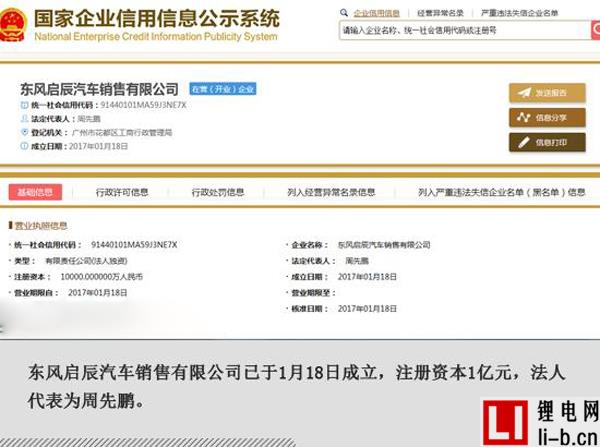
Task: Click the 发送报告 button
Action: click(547, 93)
